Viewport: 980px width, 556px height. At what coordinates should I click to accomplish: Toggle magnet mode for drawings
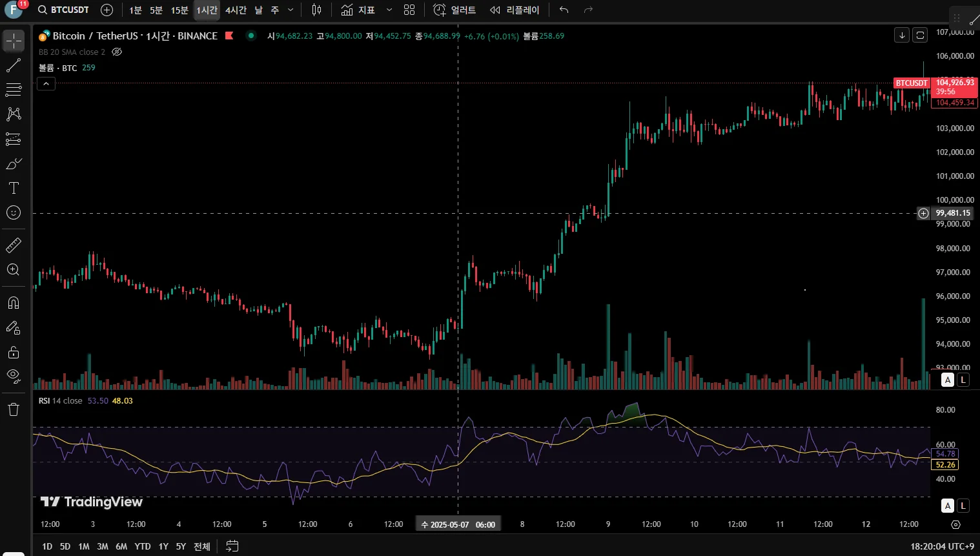[x=14, y=302]
